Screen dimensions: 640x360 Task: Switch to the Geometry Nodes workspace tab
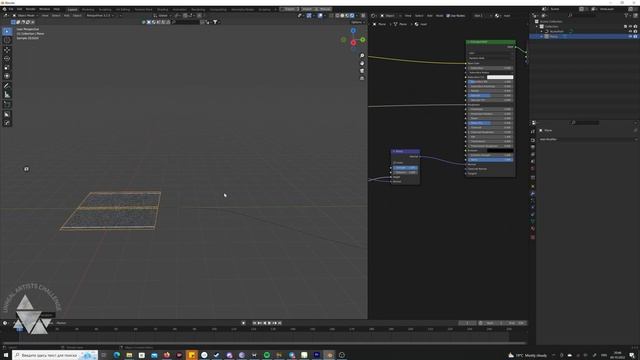point(242,9)
